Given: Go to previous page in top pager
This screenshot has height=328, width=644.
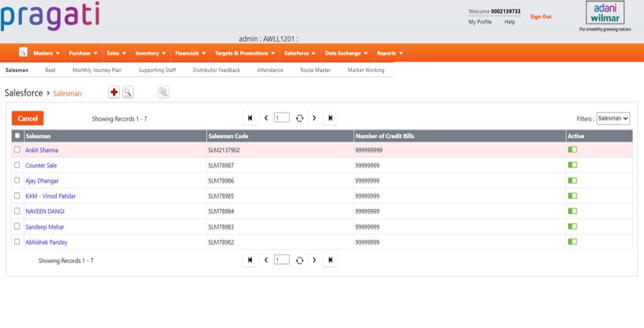Looking at the screenshot, I should (266, 118).
